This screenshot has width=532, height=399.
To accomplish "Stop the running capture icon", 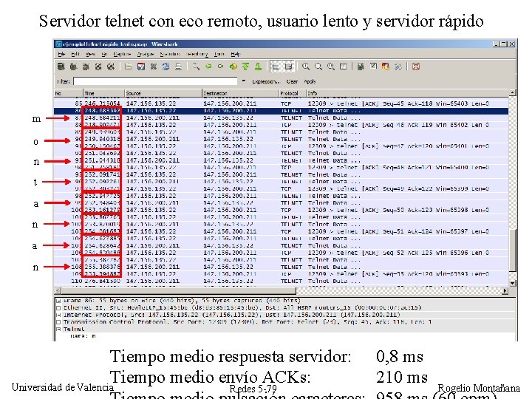I will (x=98, y=66).
